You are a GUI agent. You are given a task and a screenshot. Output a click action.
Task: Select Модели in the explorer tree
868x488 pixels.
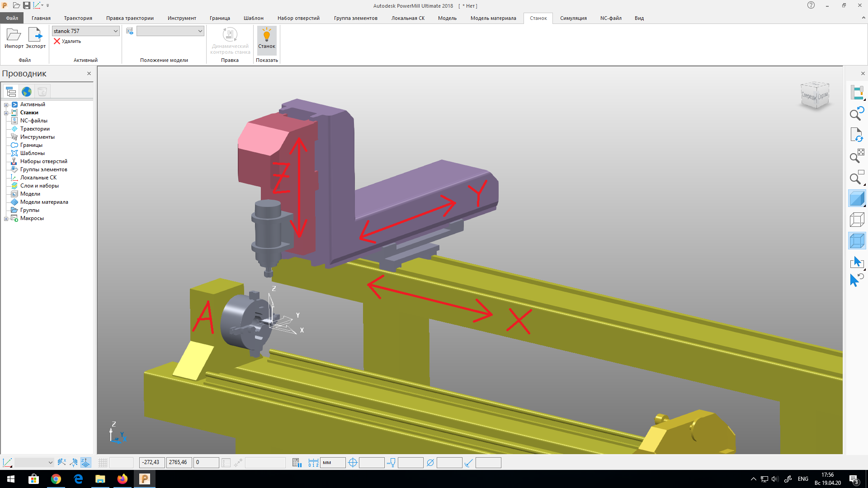(30, 194)
